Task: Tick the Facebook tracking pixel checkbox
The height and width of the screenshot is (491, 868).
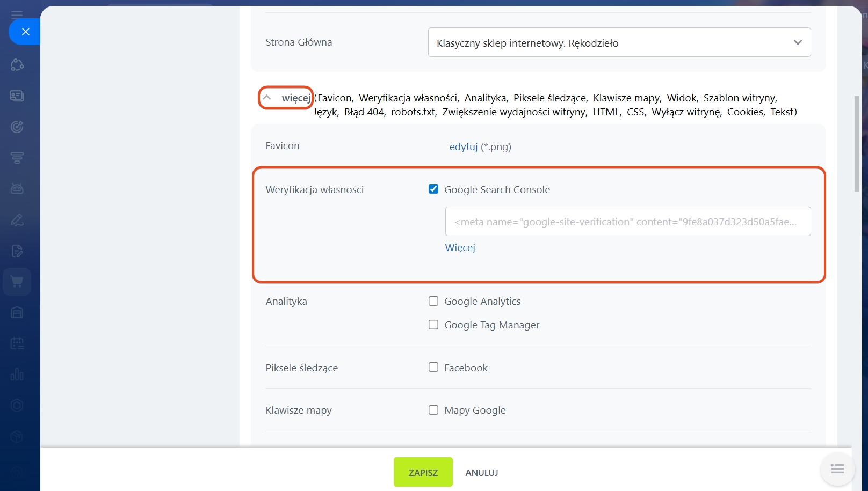Action: [x=433, y=368]
